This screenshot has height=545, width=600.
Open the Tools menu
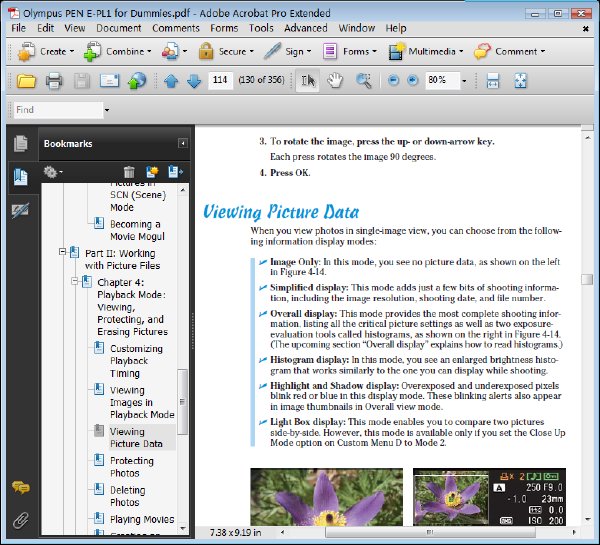(261, 28)
